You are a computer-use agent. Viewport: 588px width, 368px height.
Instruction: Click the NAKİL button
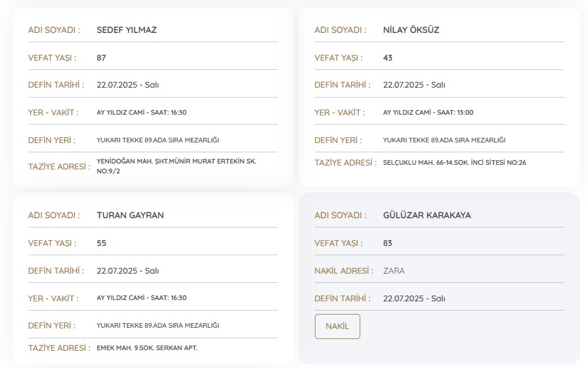(337, 326)
